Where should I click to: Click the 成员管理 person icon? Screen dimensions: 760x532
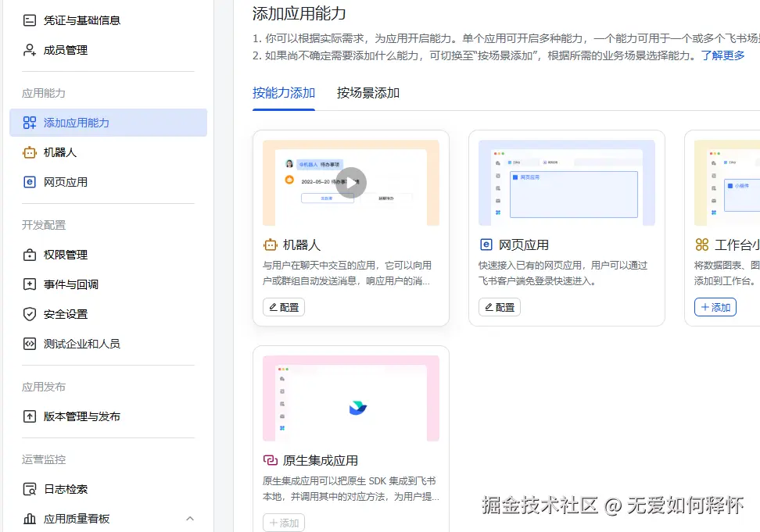click(x=30, y=50)
